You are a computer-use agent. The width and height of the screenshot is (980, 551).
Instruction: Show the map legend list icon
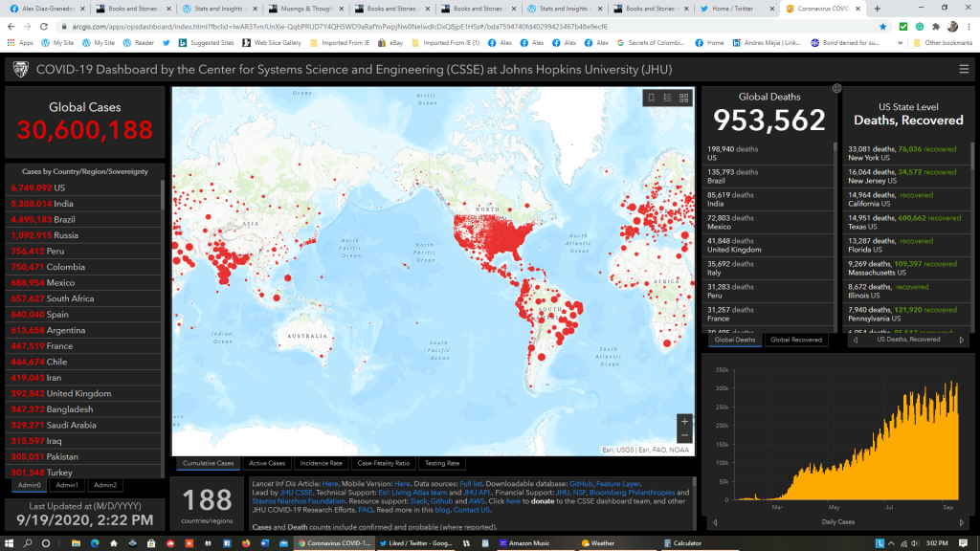pos(667,98)
